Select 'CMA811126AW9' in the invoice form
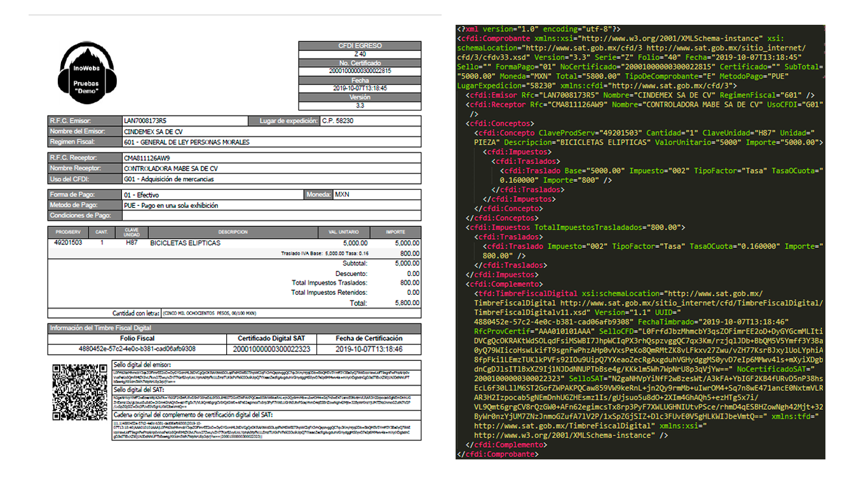868x488 pixels. (147, 158)
